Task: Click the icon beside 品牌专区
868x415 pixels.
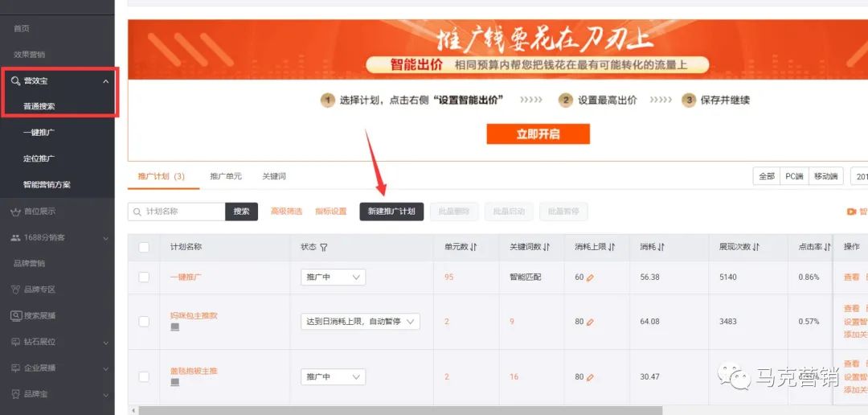Action: click(15, 290)
